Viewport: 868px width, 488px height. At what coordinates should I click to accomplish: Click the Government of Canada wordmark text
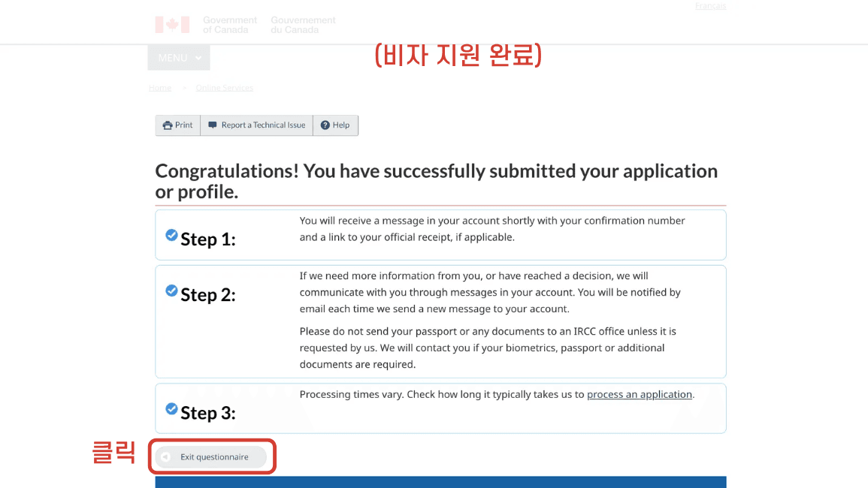[x=229, y=25]
